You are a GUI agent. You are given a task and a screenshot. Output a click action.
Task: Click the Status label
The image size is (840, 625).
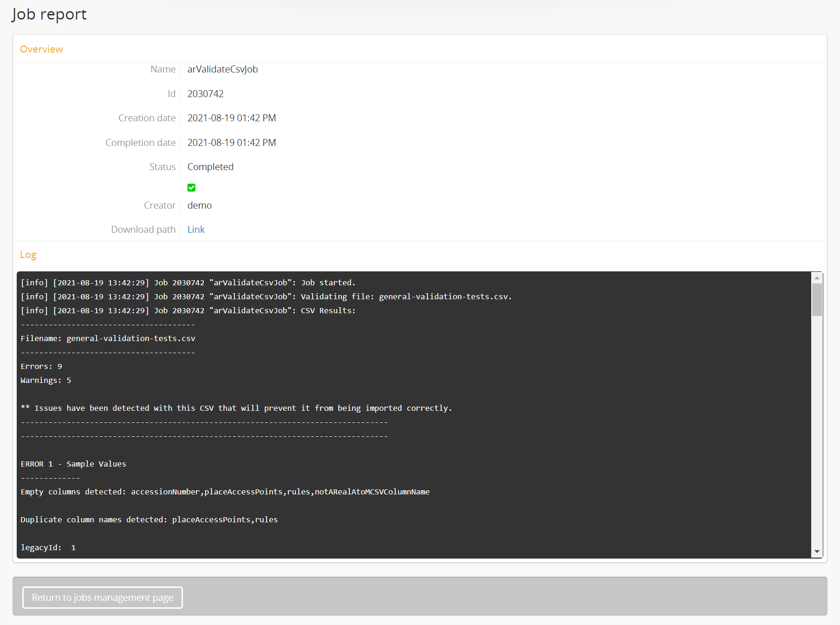[163, 167]
